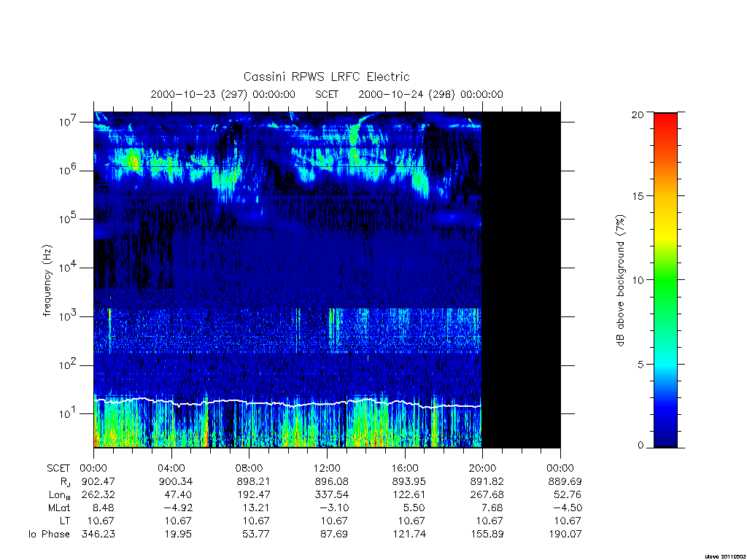Click the RJ value '898.21'
Screen dimensions: 747x560
coord(253,482)
